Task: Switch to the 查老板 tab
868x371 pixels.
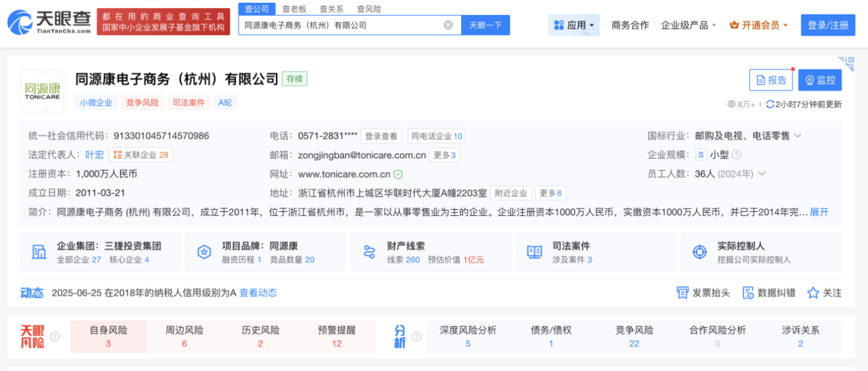Action: coord(294,9)
